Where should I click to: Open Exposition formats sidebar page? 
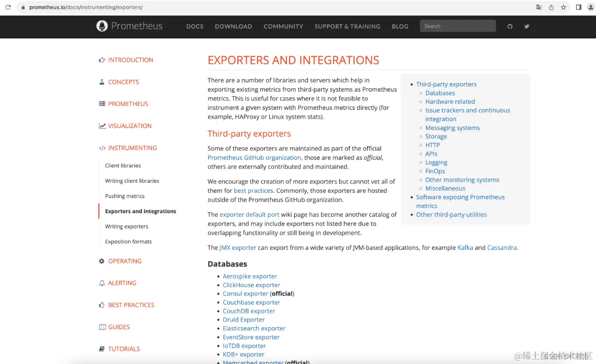click(x=128, y=242)
